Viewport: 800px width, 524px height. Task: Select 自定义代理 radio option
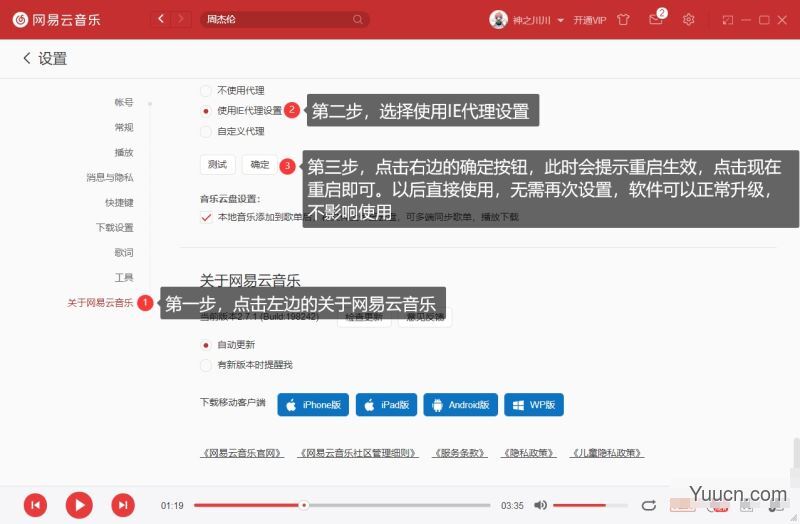pos(206,132)
